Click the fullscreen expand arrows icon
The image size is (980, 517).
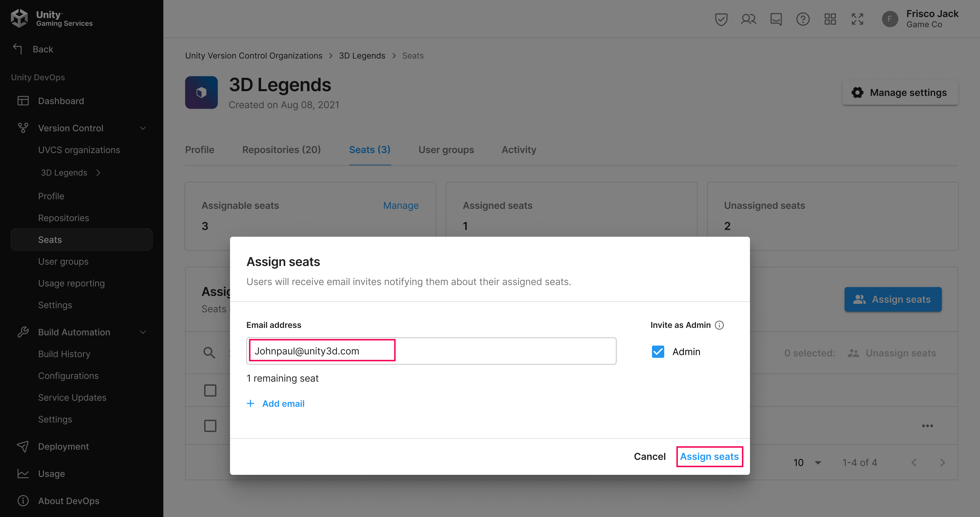[857, 19]
